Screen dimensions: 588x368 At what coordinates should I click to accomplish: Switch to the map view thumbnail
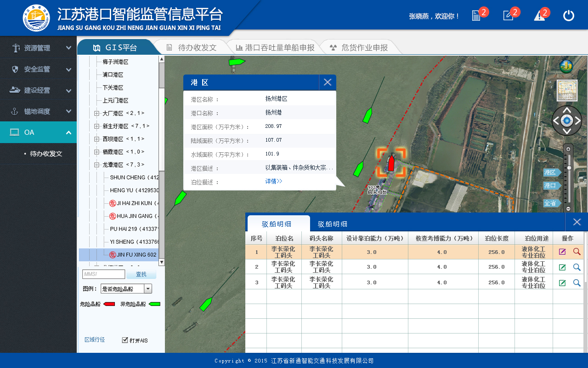[x=567, y=91]
